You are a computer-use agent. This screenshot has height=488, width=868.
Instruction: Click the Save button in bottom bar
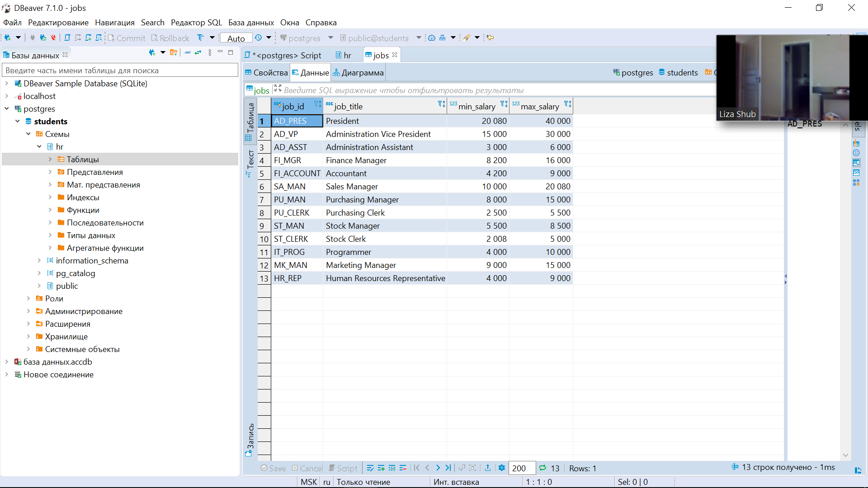click(273, 468)
